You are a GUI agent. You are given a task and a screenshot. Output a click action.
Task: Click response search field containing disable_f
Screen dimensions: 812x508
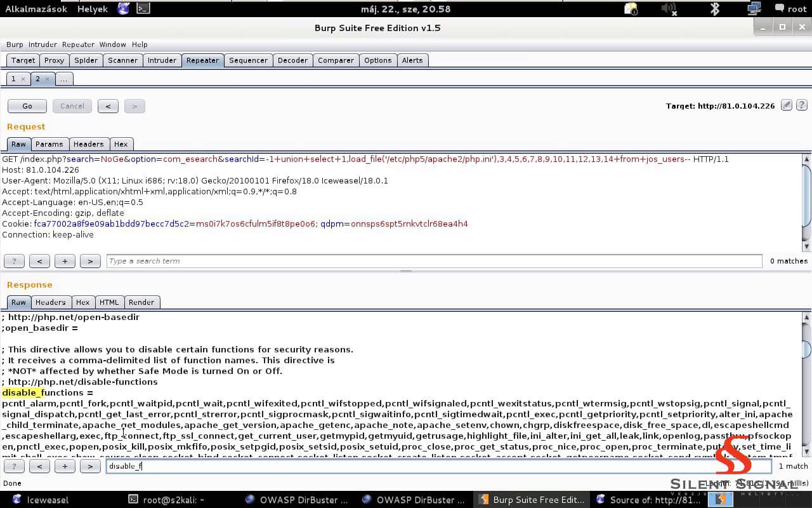coord(438,466)
